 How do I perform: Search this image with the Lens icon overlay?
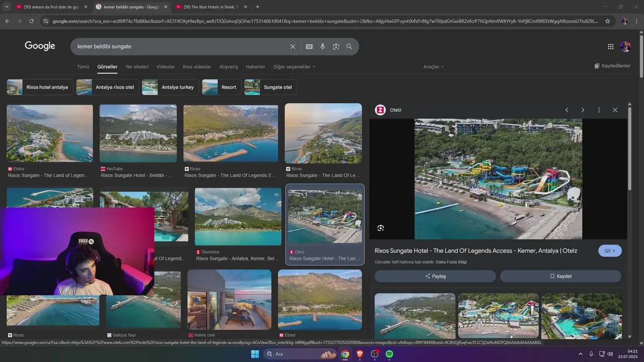(380, 228)
